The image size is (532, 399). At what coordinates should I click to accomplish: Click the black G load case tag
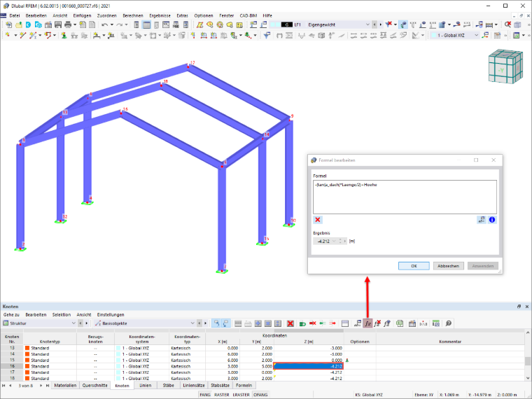(287, 24)
